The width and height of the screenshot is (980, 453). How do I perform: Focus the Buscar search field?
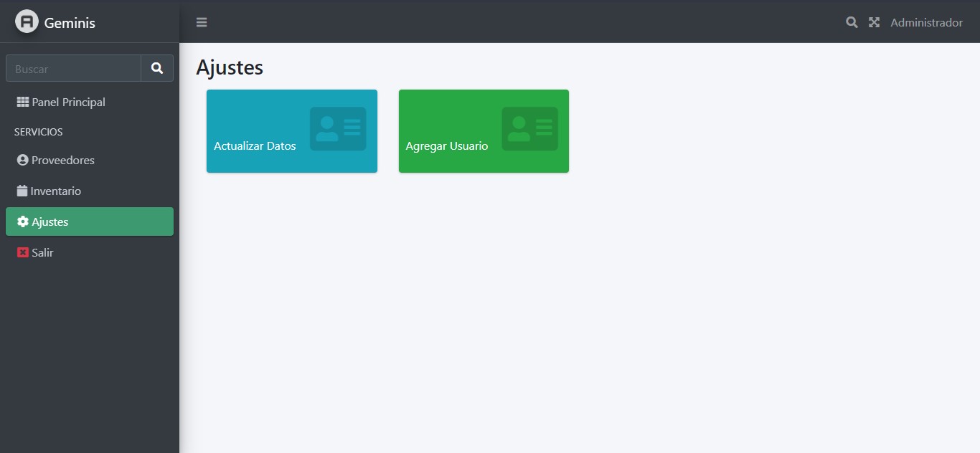[73, 69]
